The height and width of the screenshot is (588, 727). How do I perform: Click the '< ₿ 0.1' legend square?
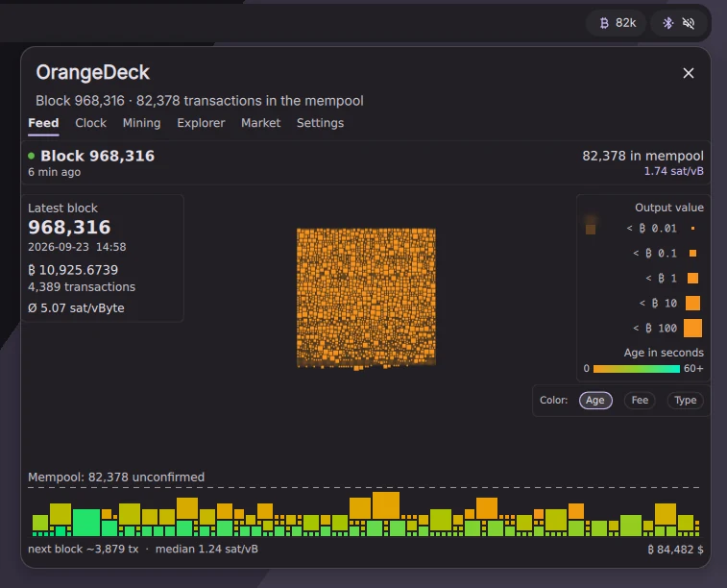(x=692, y=254)
